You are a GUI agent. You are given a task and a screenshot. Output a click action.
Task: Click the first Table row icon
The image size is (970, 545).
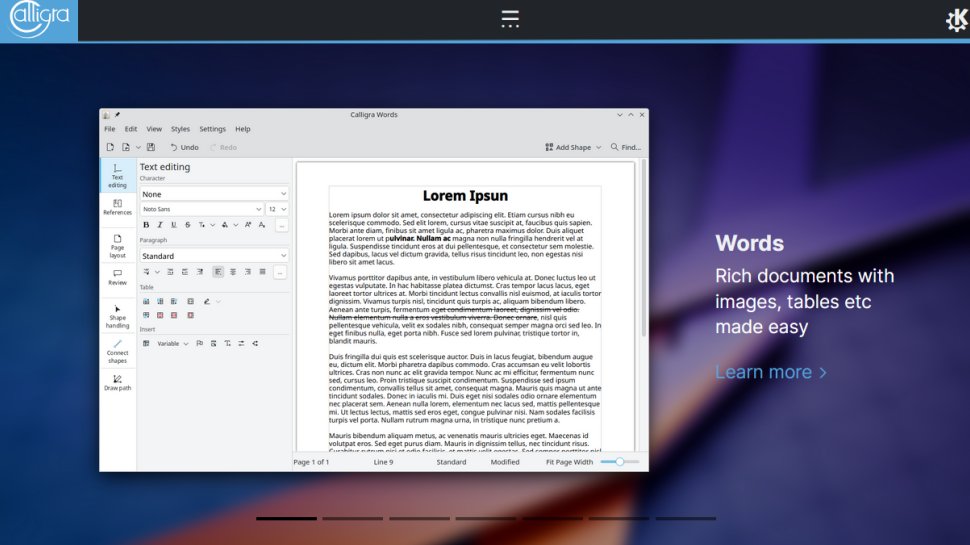pos(146,301)
